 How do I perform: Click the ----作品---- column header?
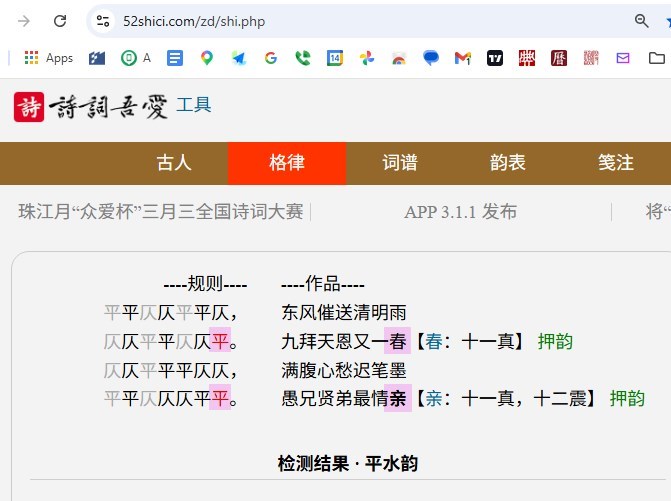tap(323, 284)
